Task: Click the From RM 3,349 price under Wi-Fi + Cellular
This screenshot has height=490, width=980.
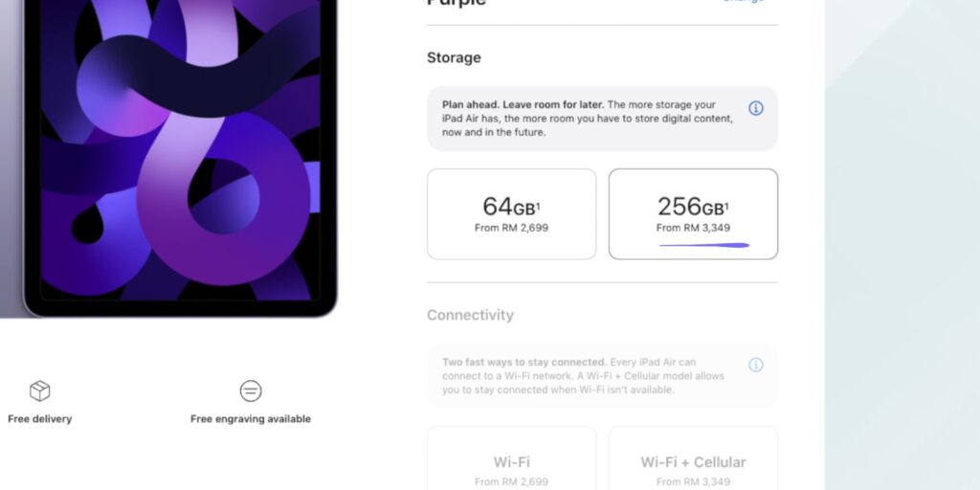Action: [x=693, y=482]
